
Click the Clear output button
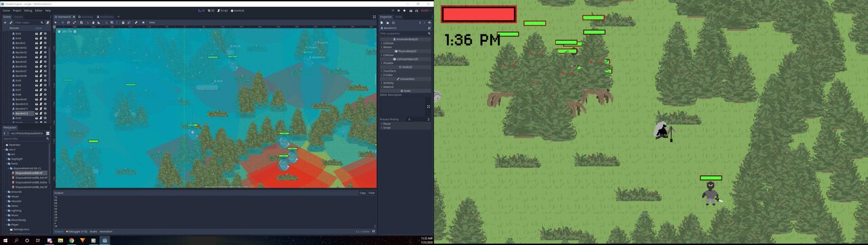click(372, 193)
